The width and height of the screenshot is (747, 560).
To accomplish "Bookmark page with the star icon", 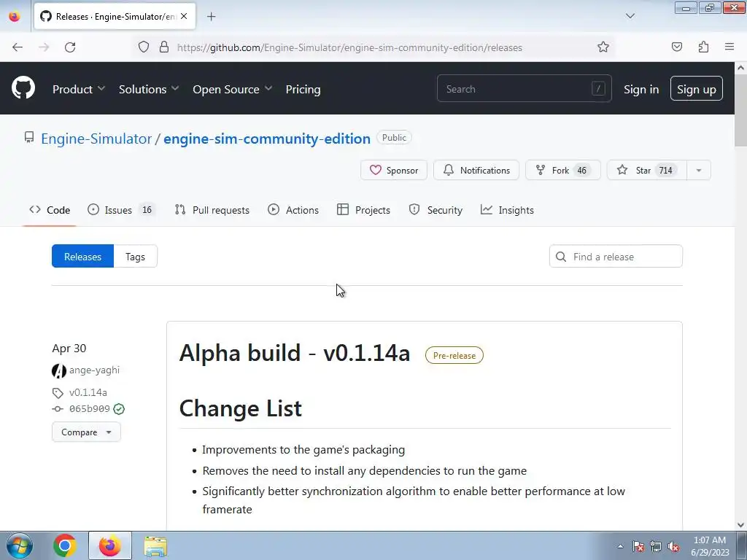I will [603, 47].
